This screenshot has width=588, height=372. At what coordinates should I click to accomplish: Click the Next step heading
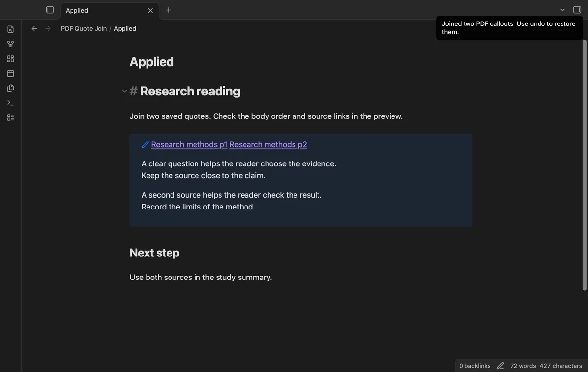[x=154, y=253]
